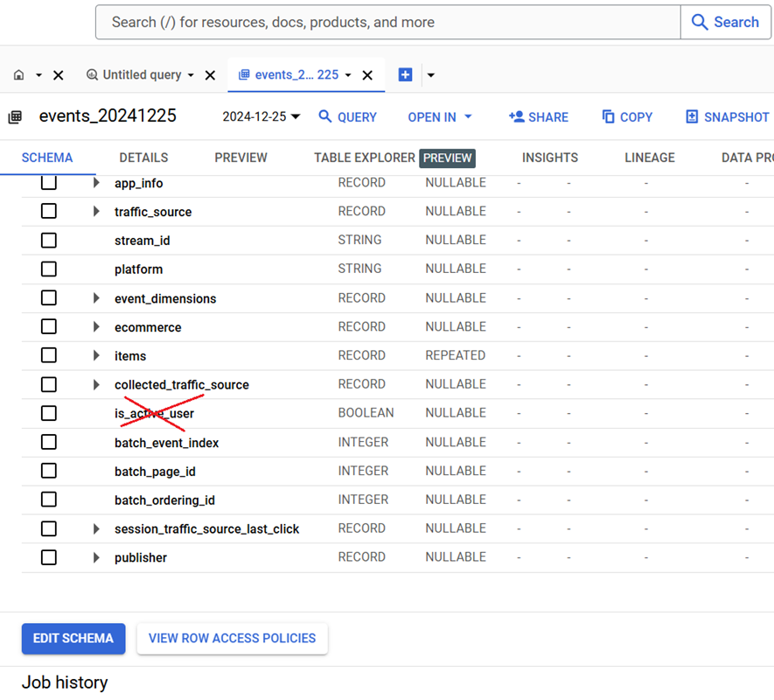Check the stream_id field checkbox

click(49, 241)
